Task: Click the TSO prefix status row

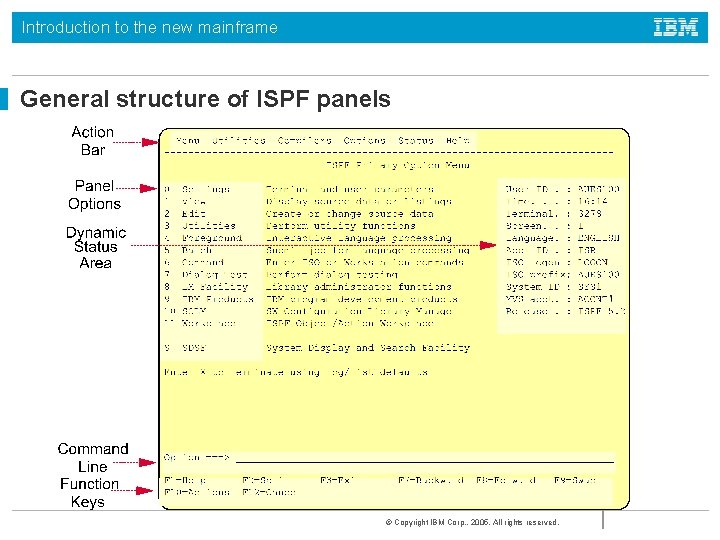Action: coord(562,275)
